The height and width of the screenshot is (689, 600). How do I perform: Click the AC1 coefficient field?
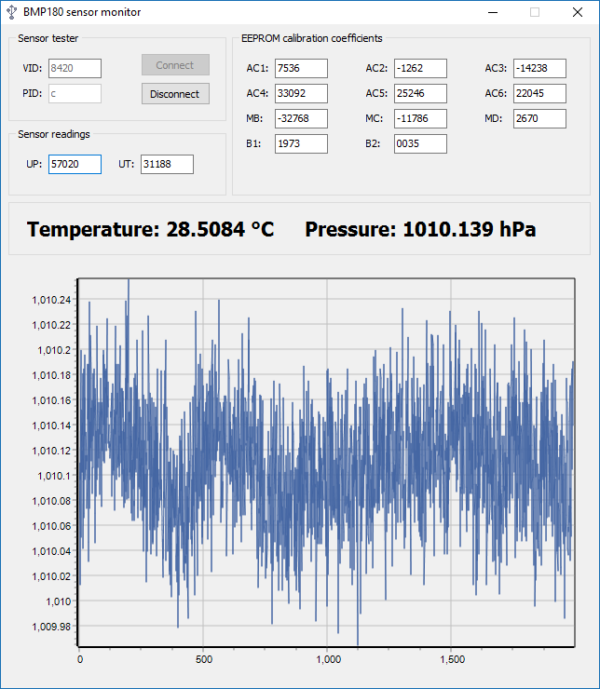tap(301, 68)
